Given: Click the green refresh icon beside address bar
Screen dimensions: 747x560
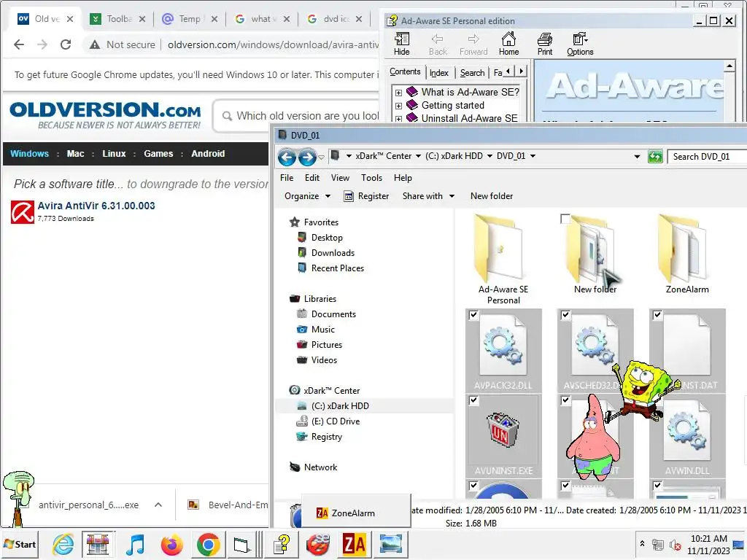Looking at the screenshot, I should pyautogui.click(x=656, y=156).
